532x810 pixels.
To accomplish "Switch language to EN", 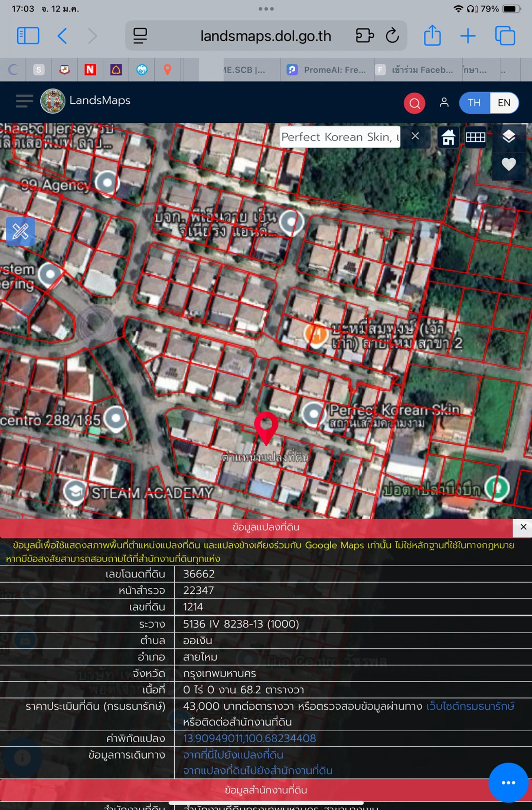I will (x=504, y=103).
